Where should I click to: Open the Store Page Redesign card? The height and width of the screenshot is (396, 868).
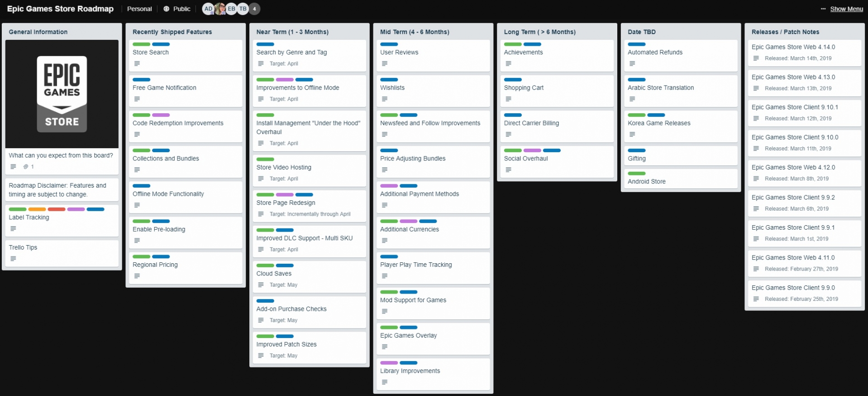click(310, 206)
